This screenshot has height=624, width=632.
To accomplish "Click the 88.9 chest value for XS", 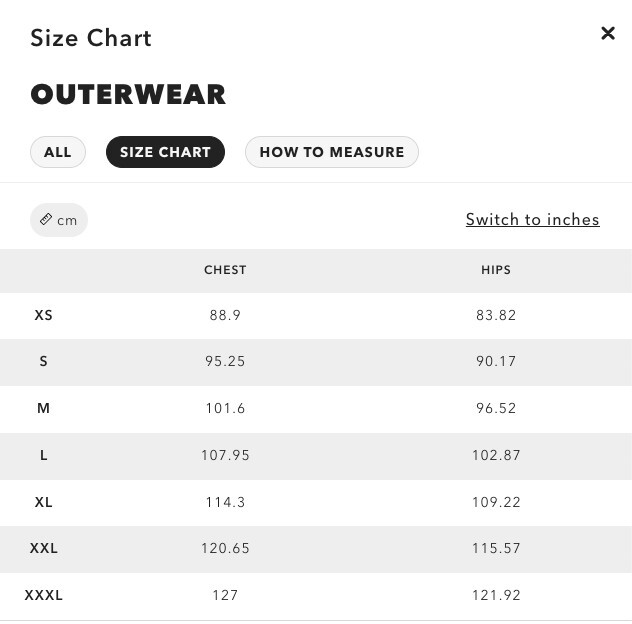I will coord(225,315).
